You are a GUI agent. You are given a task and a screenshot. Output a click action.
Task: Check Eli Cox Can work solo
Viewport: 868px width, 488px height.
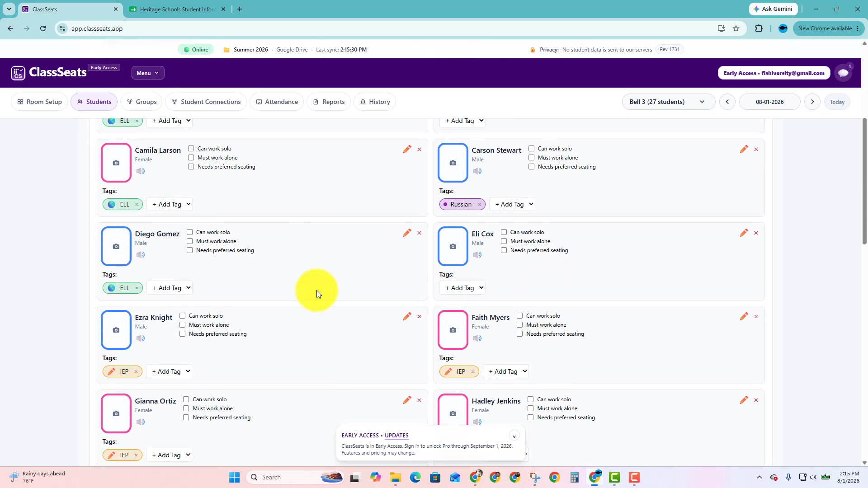coord(504,232)
